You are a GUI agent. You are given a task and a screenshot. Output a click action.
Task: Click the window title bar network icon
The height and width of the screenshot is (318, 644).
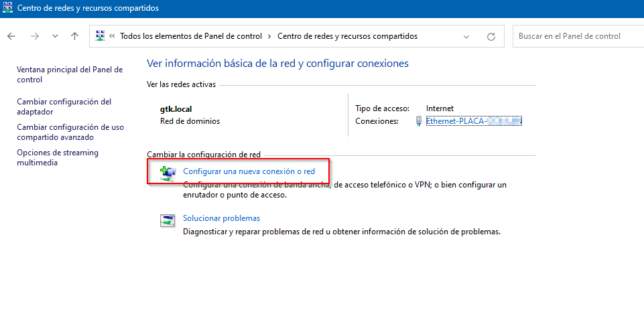coord(7,8)
